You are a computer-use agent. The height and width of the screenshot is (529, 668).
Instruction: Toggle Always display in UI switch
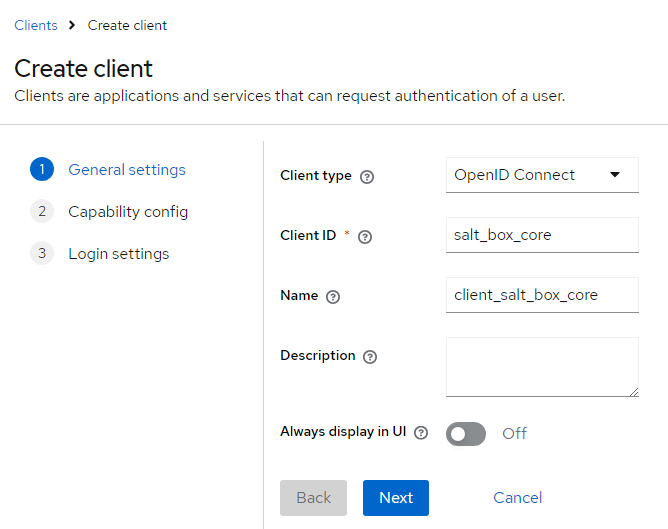point(466,434)
